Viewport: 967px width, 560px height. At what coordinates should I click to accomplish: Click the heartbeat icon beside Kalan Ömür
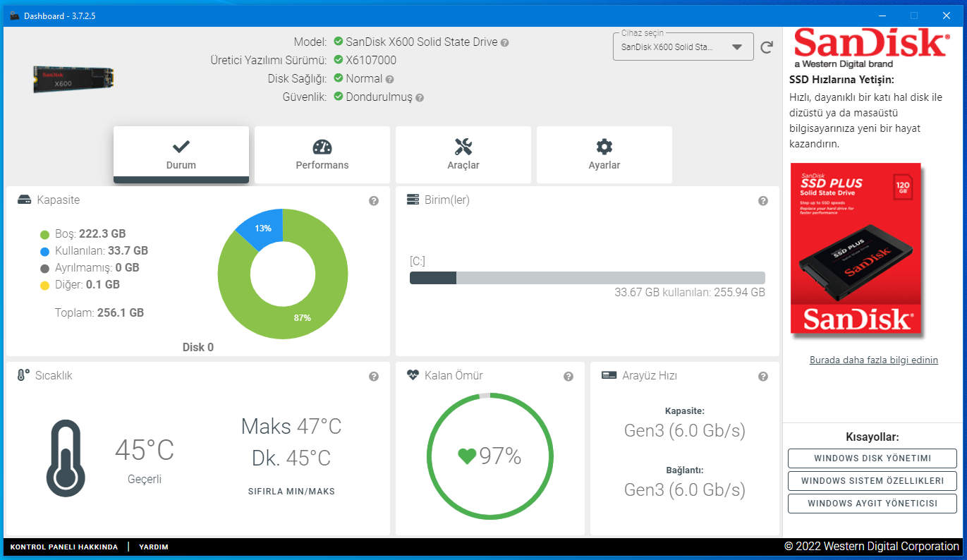413,376
